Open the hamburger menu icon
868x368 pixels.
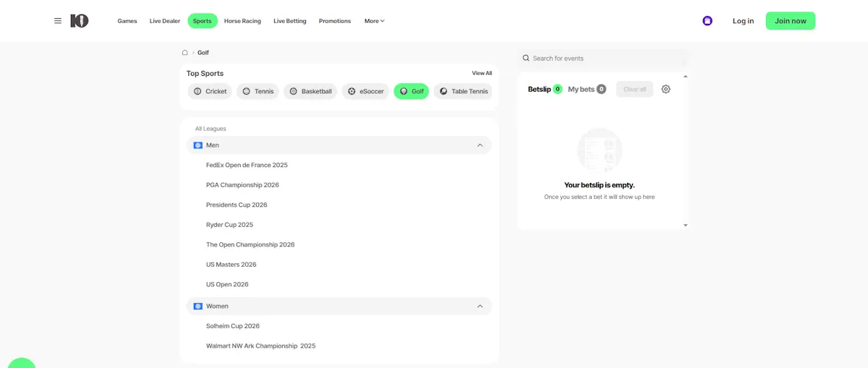[x=58, y=21]
